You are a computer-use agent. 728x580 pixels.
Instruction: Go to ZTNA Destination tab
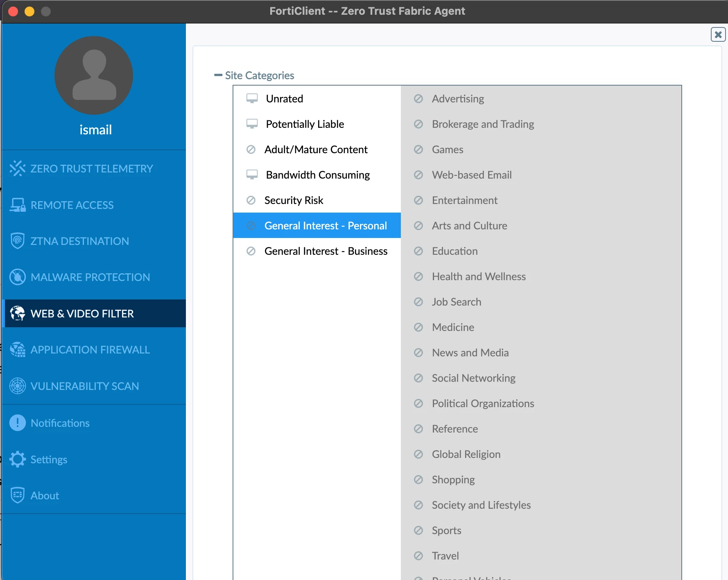click(x=94, y=241)
